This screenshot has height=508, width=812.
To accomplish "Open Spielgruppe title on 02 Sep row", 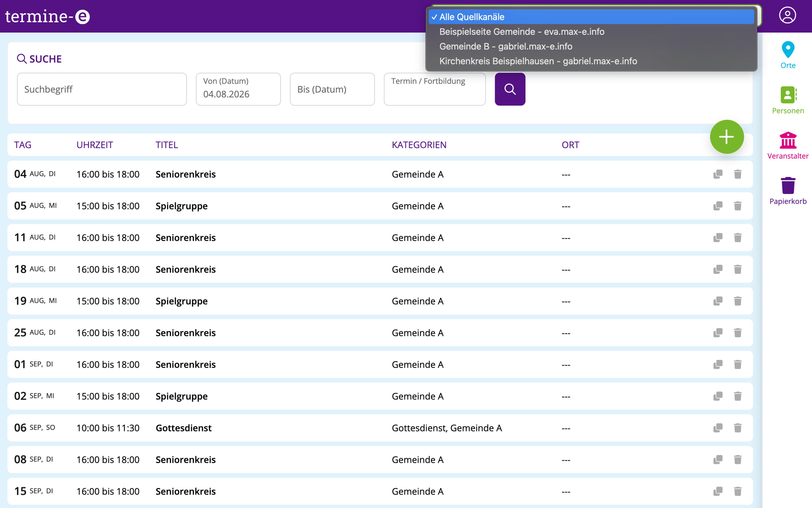I will [181, 396].
